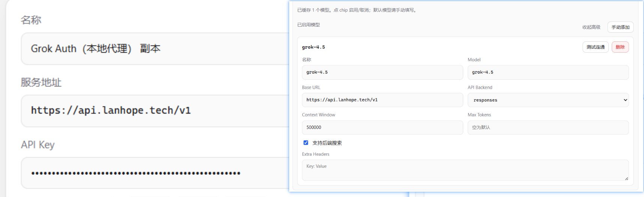This screenshot has width=644, height=197.
Task: Collapse advanced settings via 收起高级
Action: 591,27
